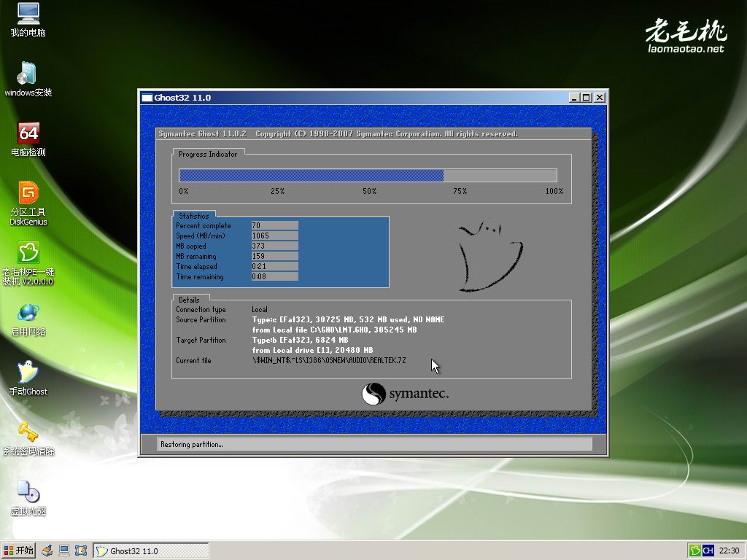Click the show desktop quick launch icon
Screen dimensions: 747x560
click(80, 551)
